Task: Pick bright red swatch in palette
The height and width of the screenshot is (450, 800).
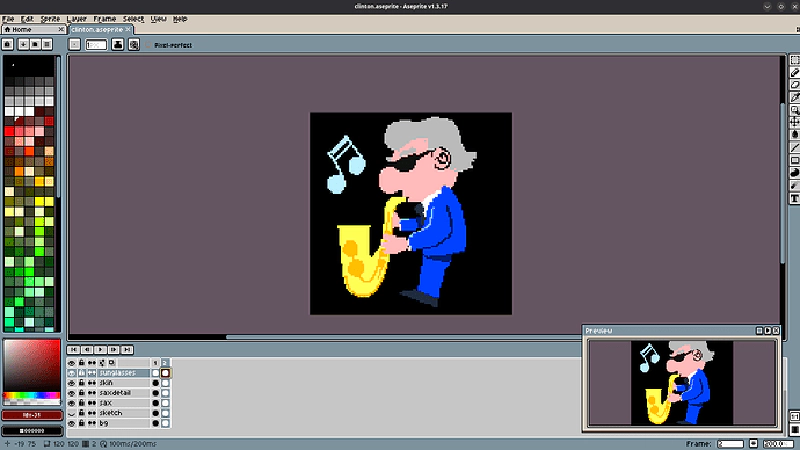Action: click(9, 130)
